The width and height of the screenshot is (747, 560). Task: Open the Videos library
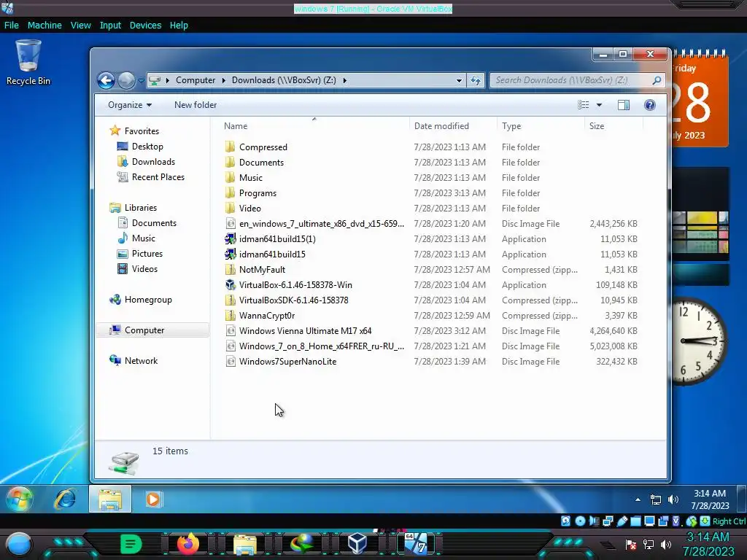[144, 268]
